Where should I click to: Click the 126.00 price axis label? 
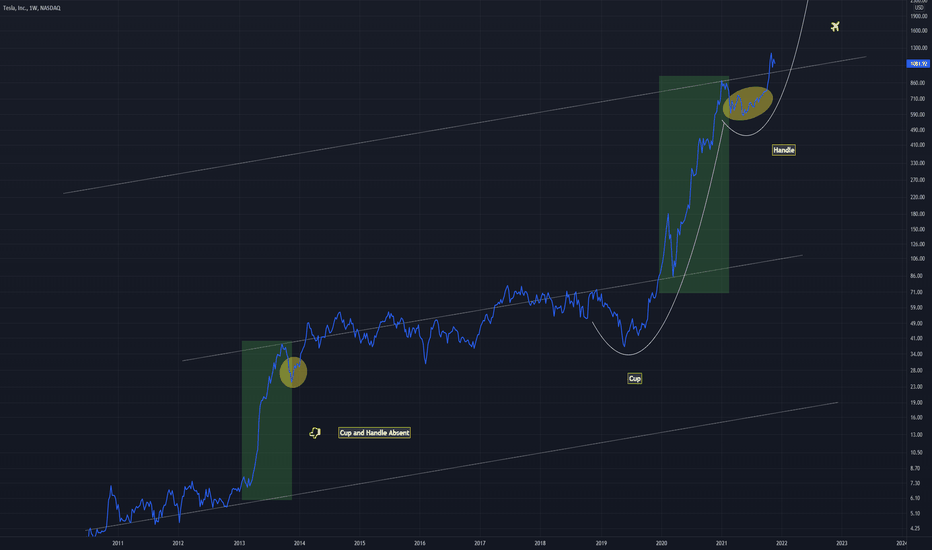pyautogui.click(x=918, y=244)
